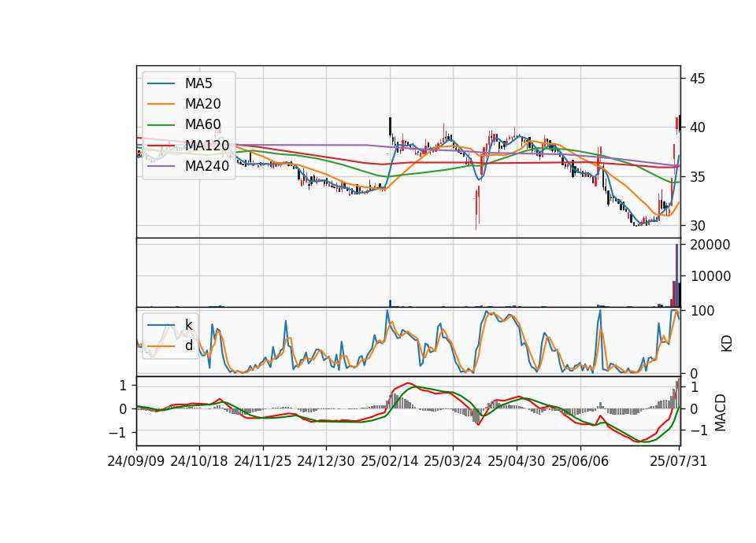Click the d legend label in KD panel
Image resolution: width=756 pixels, height=543 pixels.
(x=188, y=345)
